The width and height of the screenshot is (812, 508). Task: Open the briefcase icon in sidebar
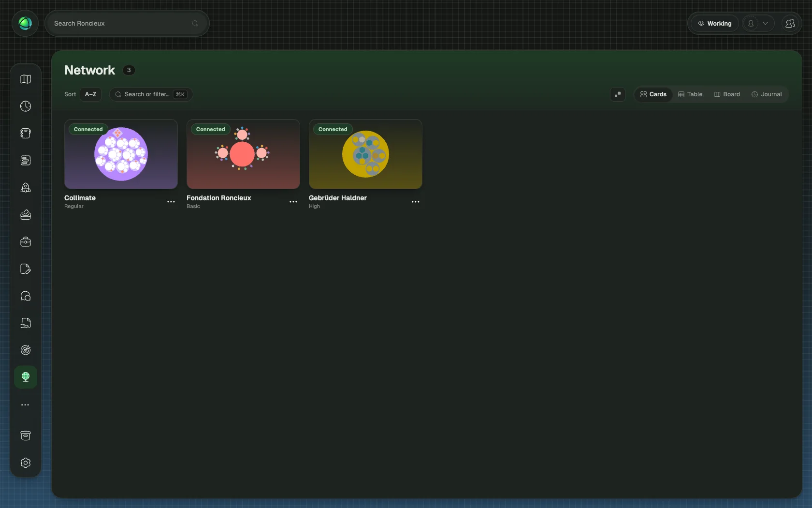pyautogui.click(x=26, y=242)
